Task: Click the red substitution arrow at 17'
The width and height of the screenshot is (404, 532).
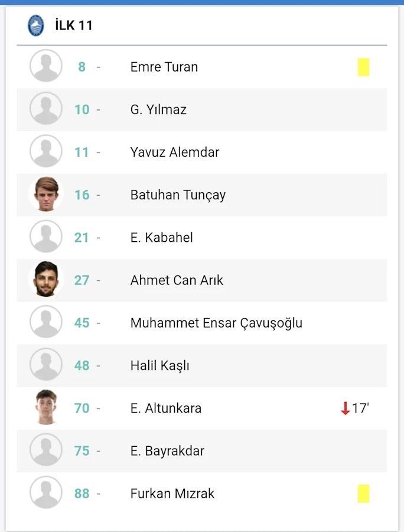Action: (345, 408)
